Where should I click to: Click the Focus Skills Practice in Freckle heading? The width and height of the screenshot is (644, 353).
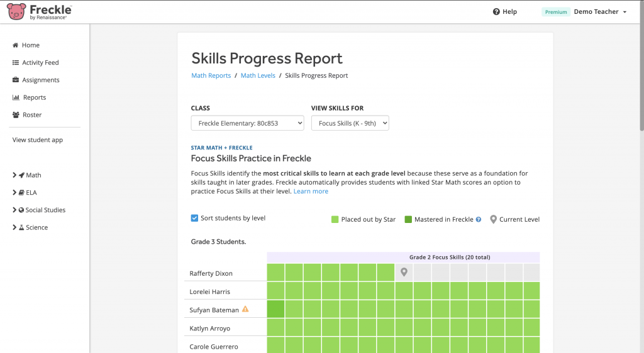(251, 158)
